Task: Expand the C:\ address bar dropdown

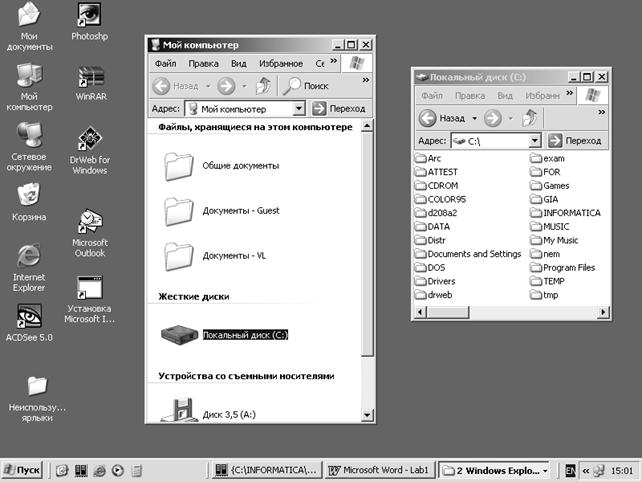Action: tap(535, 142)
